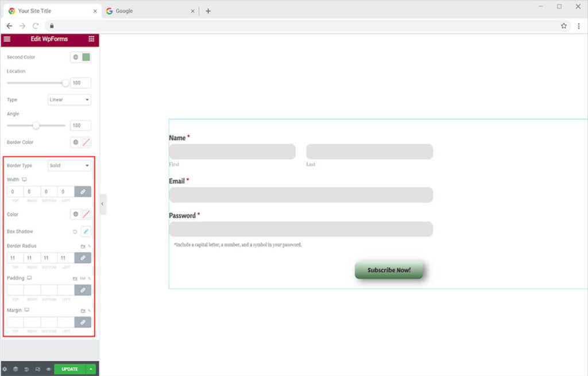Click the Second Color global color globe icon
Viewport: 588px width, 376px height.
[75, 57]
